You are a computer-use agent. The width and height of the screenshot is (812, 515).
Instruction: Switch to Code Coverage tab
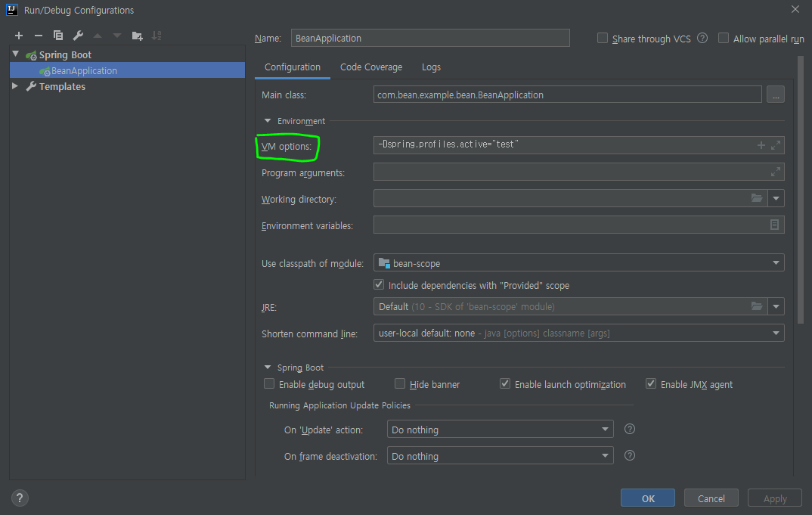tap(370, 67)
